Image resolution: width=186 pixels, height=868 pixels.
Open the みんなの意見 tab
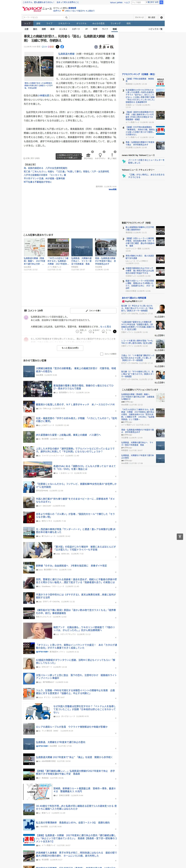[x=99, y=24]
